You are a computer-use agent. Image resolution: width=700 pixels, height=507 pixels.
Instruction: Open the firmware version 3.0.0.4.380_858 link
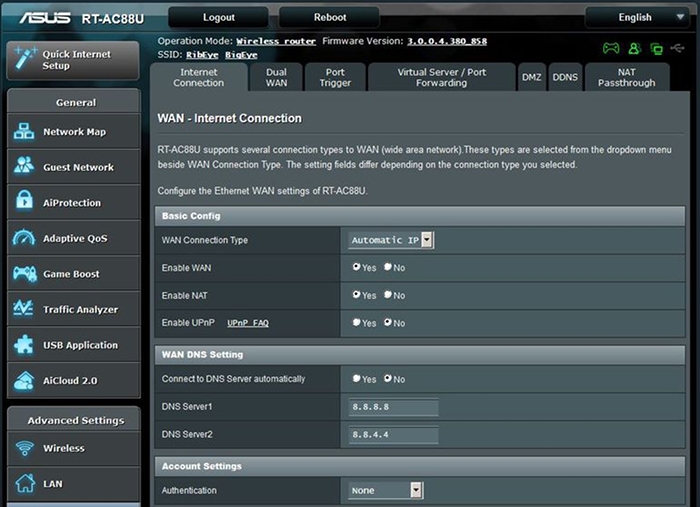(x=447, y=42)
